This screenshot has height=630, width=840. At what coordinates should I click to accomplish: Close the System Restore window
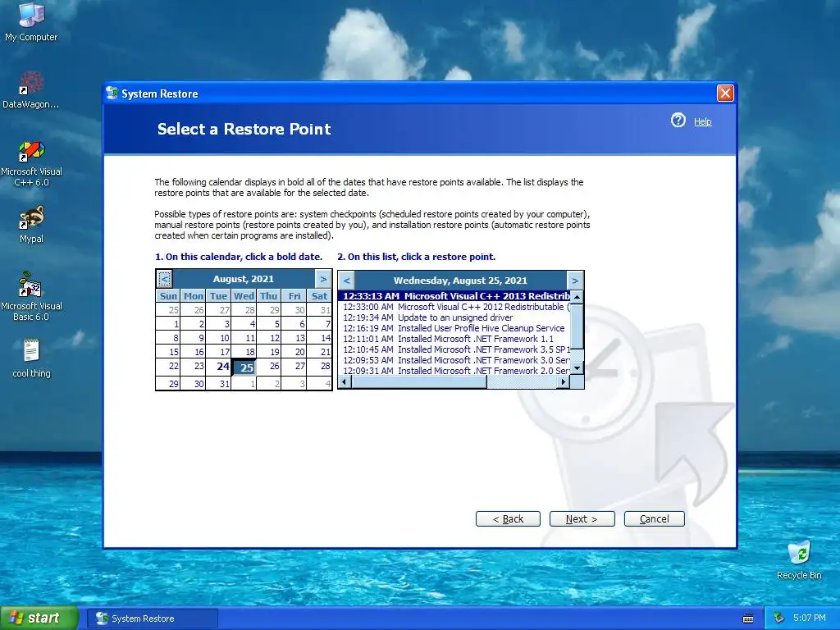(725, 94)
